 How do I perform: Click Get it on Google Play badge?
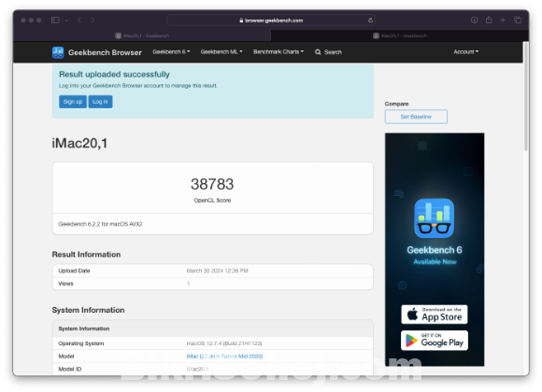pyautogui.click(x=435, y=341)
